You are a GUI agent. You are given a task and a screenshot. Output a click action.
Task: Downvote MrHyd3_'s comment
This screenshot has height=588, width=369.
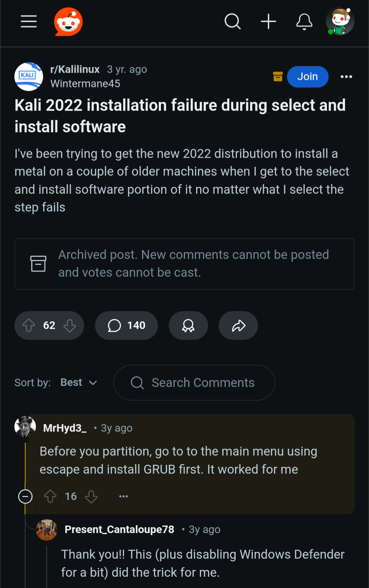point(91,496)
